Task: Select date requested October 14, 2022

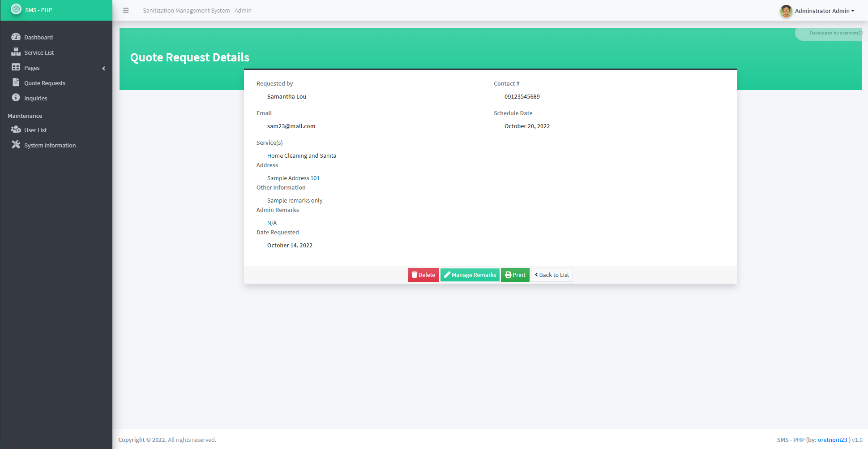Action: [290, 245]
